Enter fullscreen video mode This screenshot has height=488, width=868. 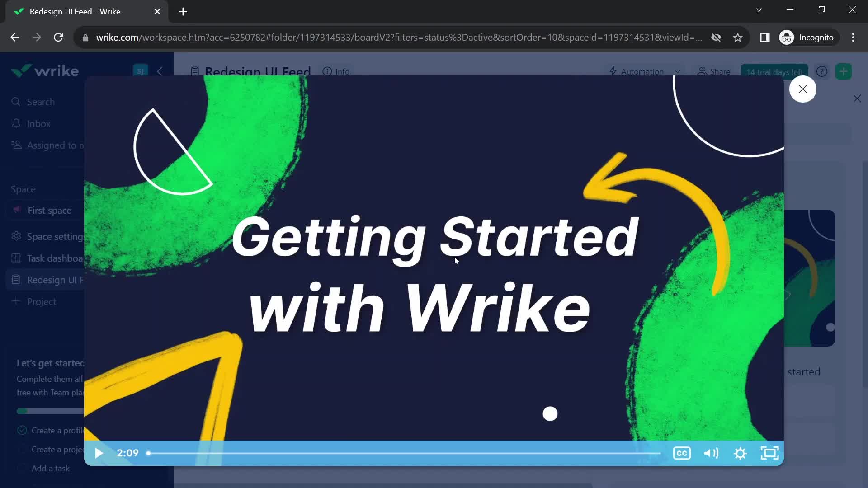pyautogui.click(x=769, y=453)
